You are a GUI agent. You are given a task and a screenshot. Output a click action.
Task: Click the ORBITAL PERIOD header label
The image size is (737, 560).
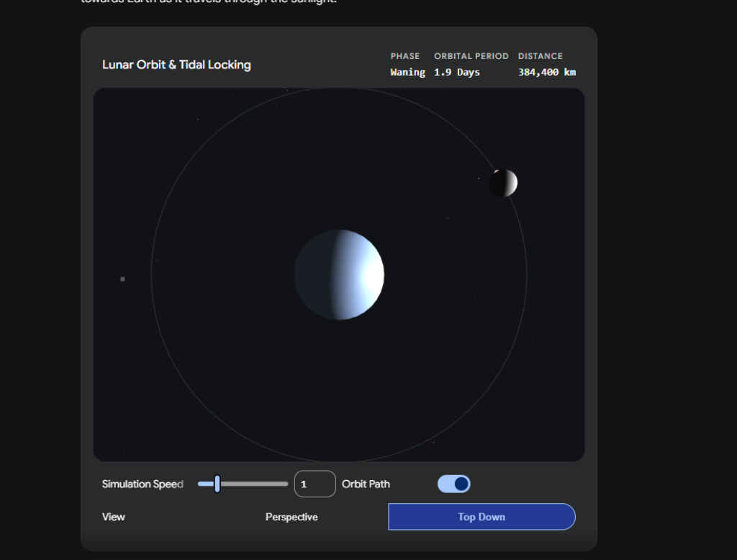(471, 56)
